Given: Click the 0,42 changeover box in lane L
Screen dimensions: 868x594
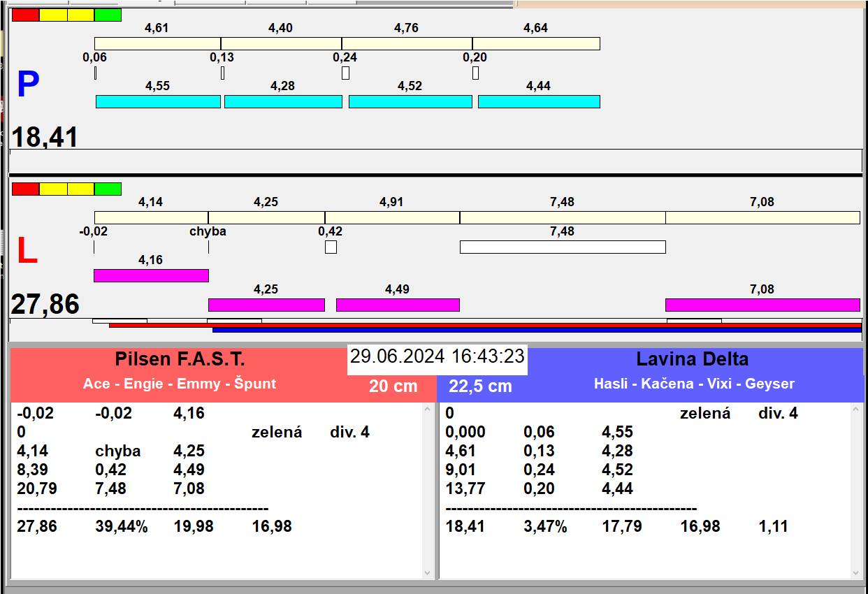Looking at the screenshot, I should (331, 247).
